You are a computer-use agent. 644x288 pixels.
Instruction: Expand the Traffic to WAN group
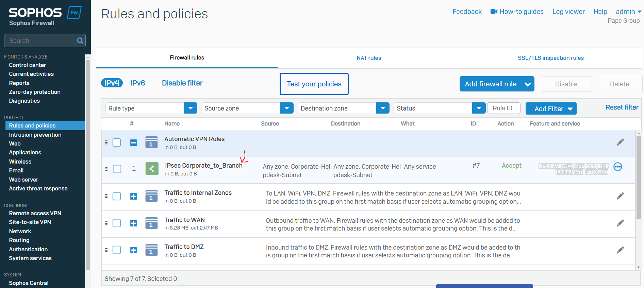coord(133,223)
